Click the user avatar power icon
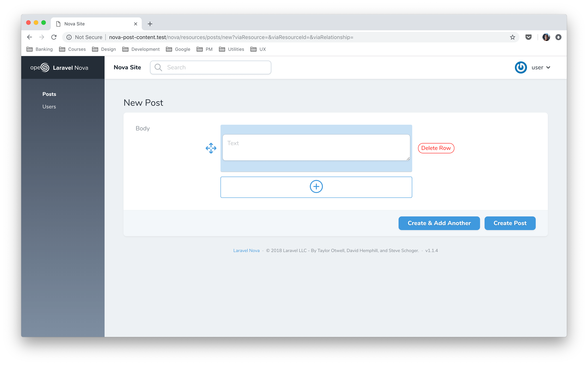The width and height of the screenshot is (588, 365). (521, 68)
